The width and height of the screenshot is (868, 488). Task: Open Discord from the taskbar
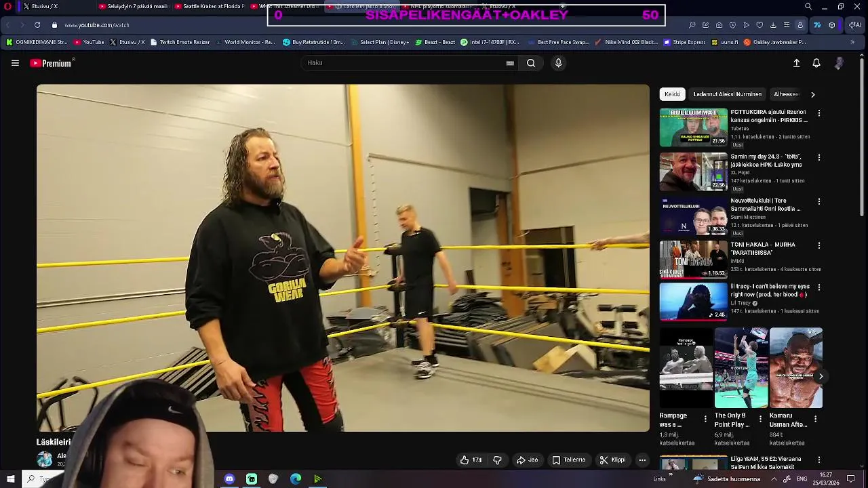229,479
